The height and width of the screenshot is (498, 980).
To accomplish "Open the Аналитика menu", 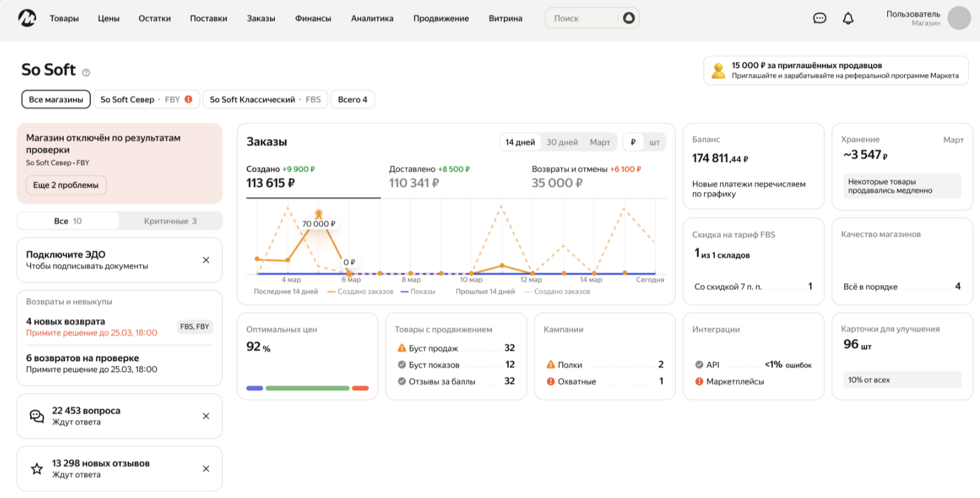I will pyautogui.click(x=372, y=18).
